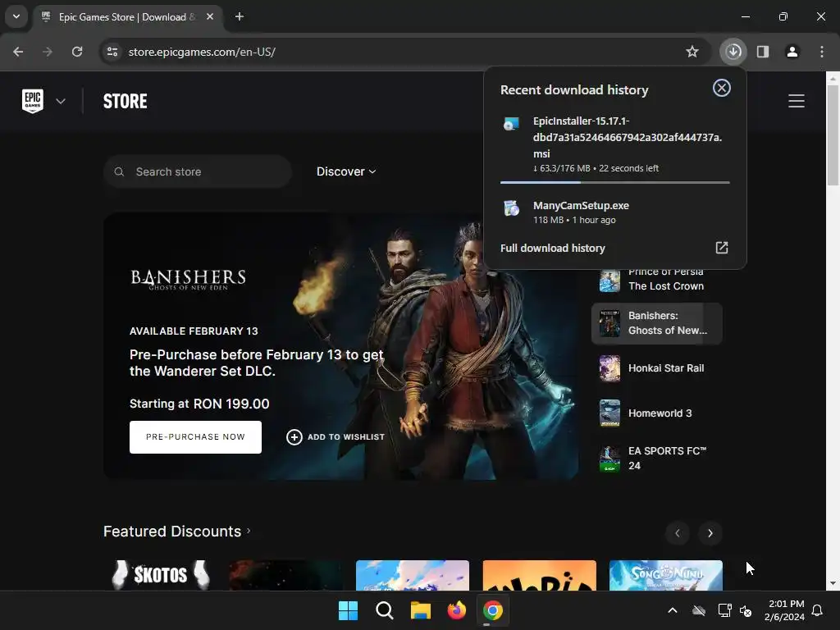
Task: Open Chrome side panel icon
Action: (x=763, y=52)
